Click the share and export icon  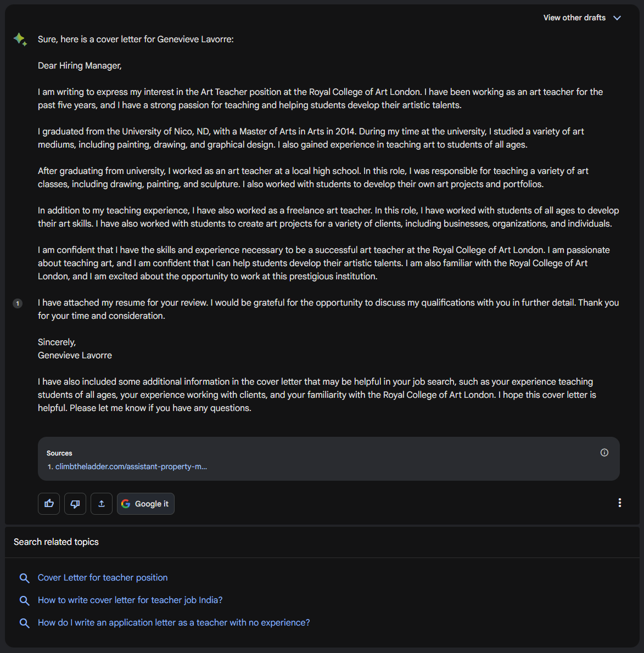click(x=102, y=504)
